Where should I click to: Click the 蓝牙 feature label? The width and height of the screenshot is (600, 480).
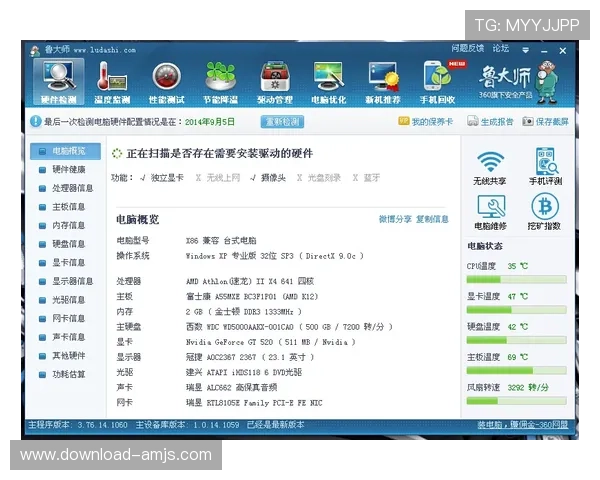[372, 178]
